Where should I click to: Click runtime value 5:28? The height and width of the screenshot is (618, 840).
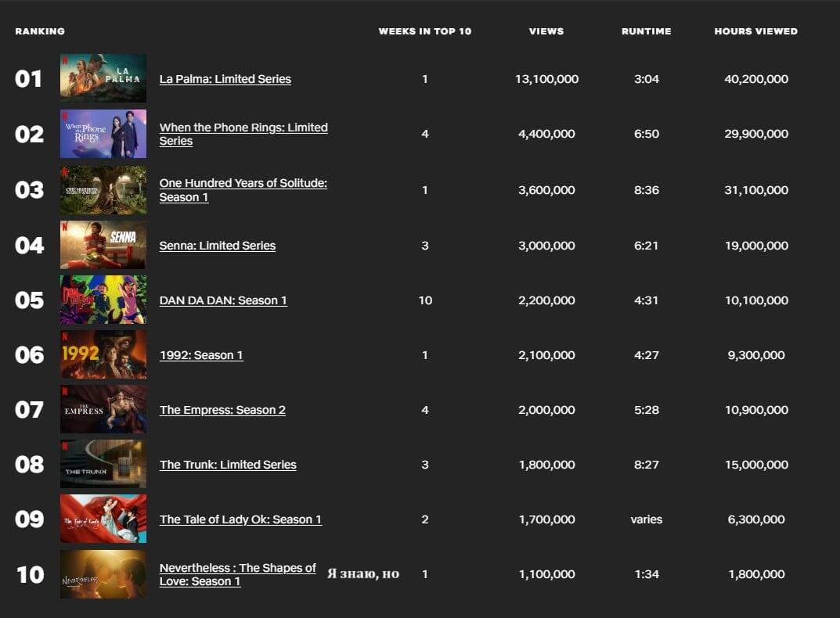[x=646, y=410]
